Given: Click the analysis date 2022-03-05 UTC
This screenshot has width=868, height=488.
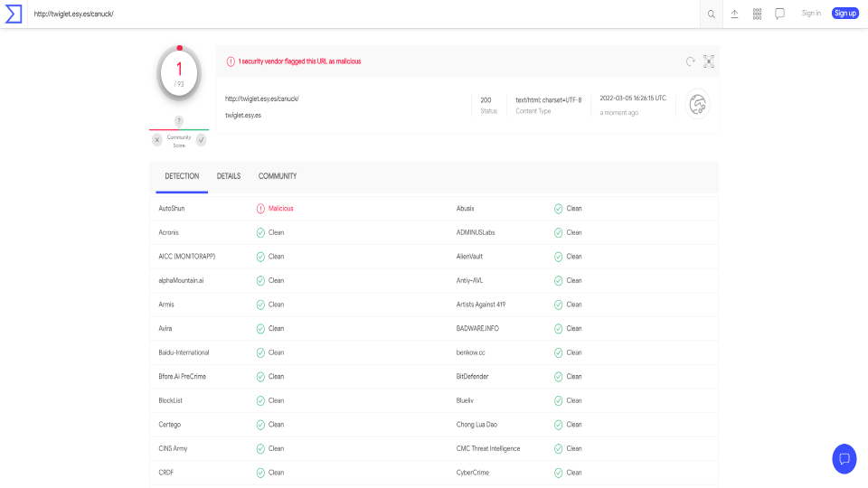Looking at the screenshot, I should click(633, 98).
